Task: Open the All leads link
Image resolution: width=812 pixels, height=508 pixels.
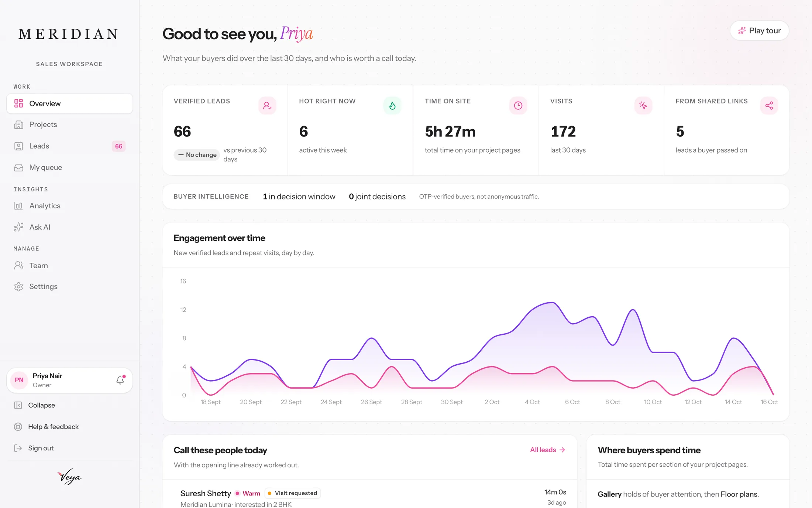Action: pos(548,450)
